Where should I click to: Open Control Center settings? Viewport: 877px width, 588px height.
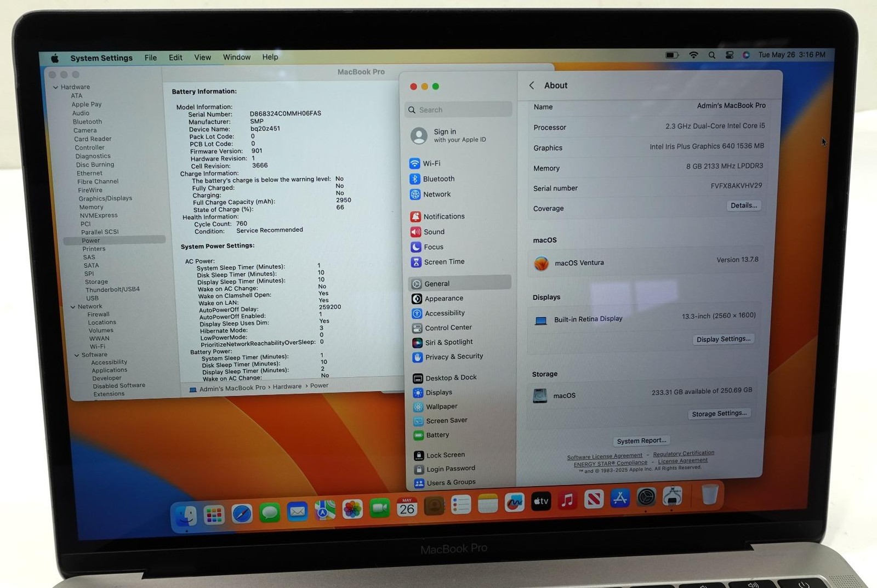click(442, 328)
